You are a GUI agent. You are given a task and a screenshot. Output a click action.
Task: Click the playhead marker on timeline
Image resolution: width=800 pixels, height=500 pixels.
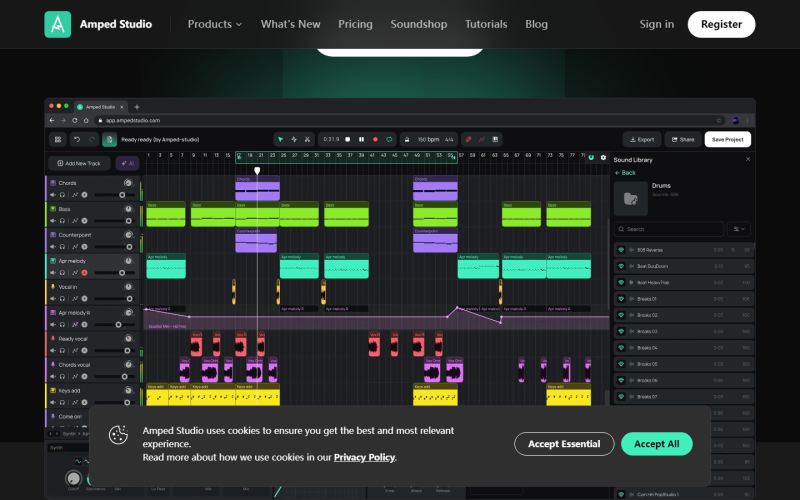pos(257,170)
